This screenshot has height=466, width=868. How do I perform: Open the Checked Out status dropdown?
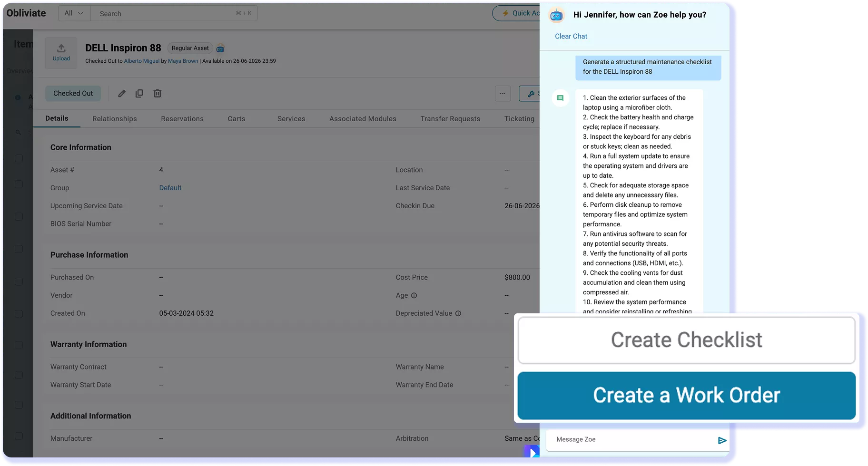73,94
